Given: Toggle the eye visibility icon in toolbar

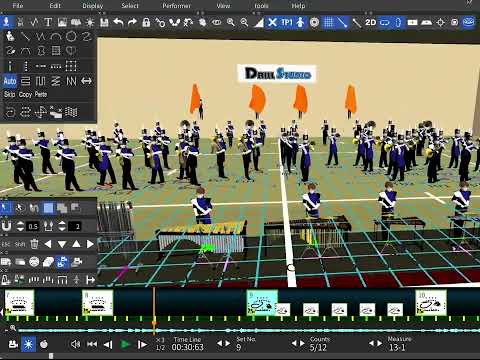Looking at the screenshot, I should (217, 22).
